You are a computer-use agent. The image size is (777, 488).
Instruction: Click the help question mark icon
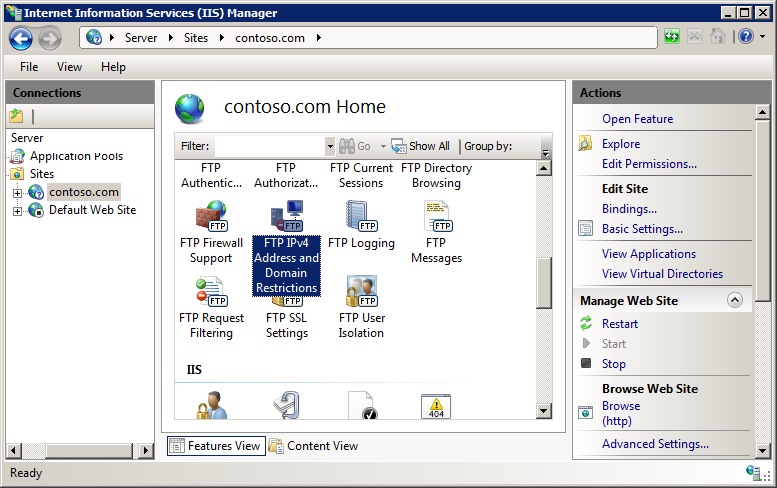[x=746, y=36]
